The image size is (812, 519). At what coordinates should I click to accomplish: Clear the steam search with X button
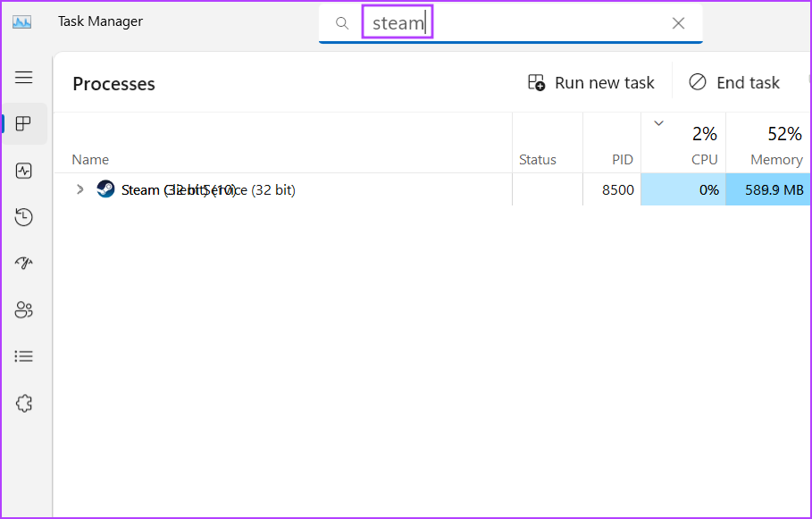click(677, 22)
